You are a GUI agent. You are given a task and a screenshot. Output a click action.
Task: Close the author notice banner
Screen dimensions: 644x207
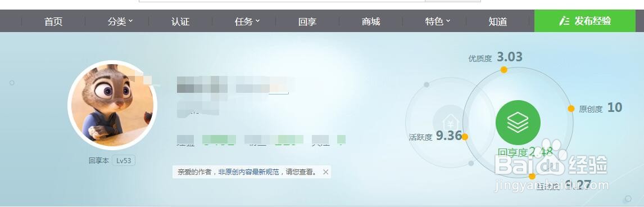click(326, 172)
